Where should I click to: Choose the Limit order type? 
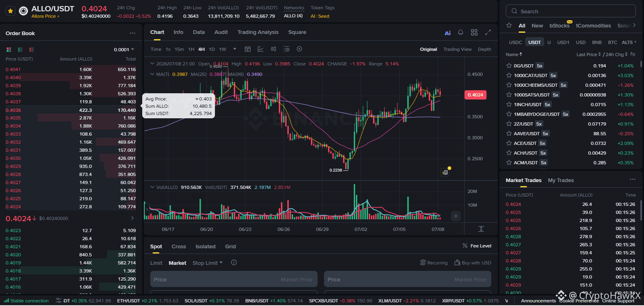pyautogui.click(x=156, y=263)
